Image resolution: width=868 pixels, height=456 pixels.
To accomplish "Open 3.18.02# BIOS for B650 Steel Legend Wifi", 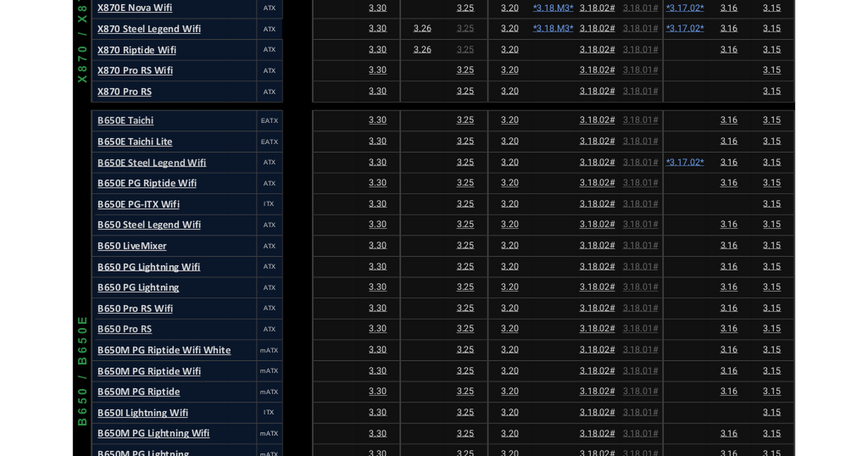I will click(597, 224).
